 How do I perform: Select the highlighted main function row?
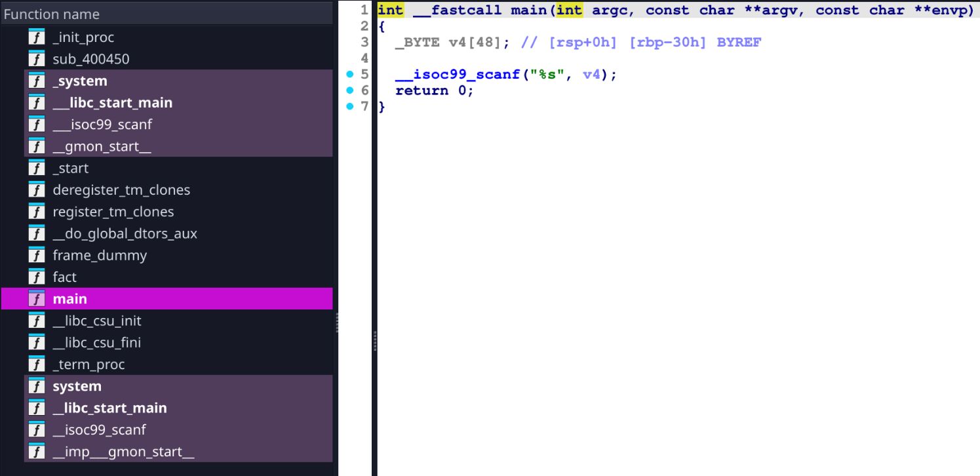pyautogui.click(x=70, y=299)
